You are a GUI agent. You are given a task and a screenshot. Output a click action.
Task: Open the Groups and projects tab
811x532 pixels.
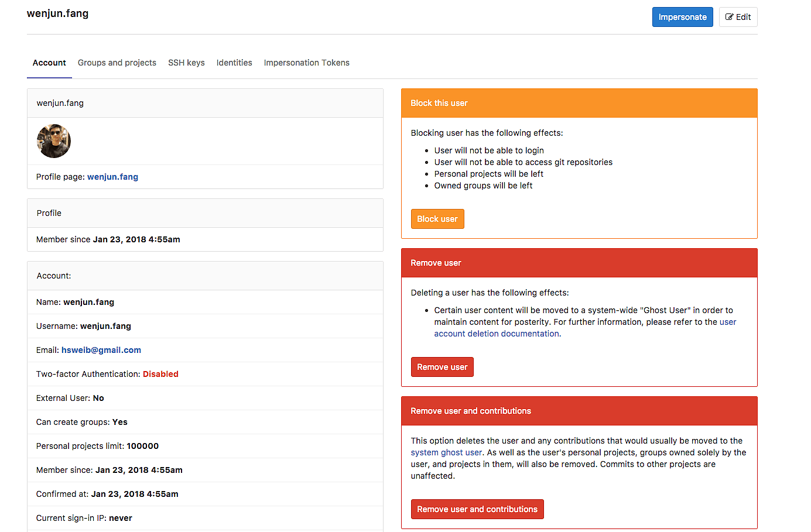tap(117, 63)
